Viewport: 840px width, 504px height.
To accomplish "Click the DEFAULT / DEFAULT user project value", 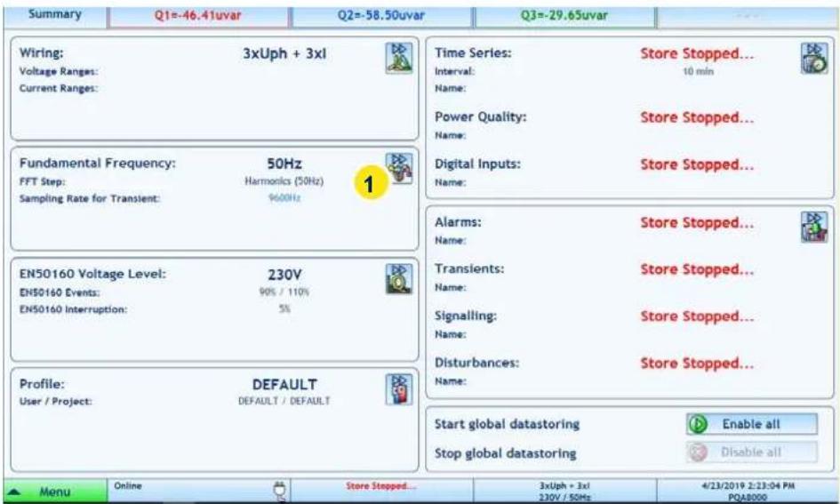I will pos(284,401).
